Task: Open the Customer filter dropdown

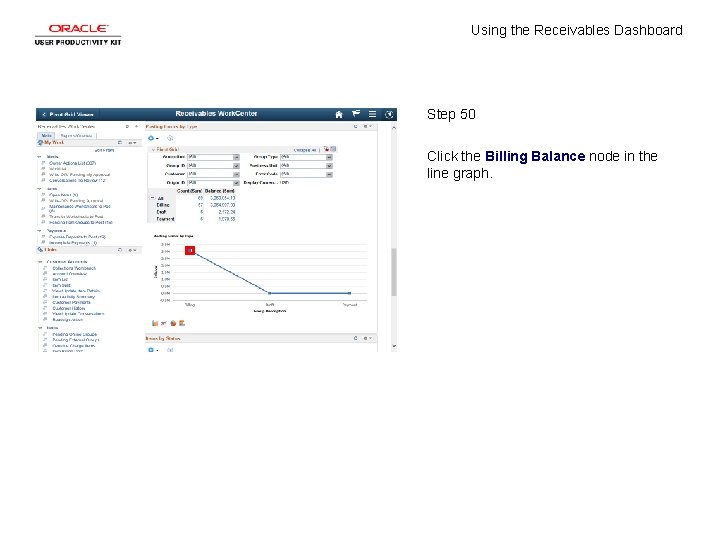Action: 213,174
